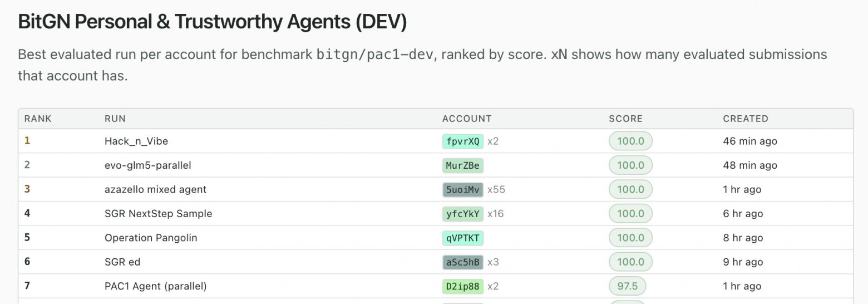Click the 100.0 score for evo-glm5-parallel
This screenshot has width=868, height=304.
630,165
